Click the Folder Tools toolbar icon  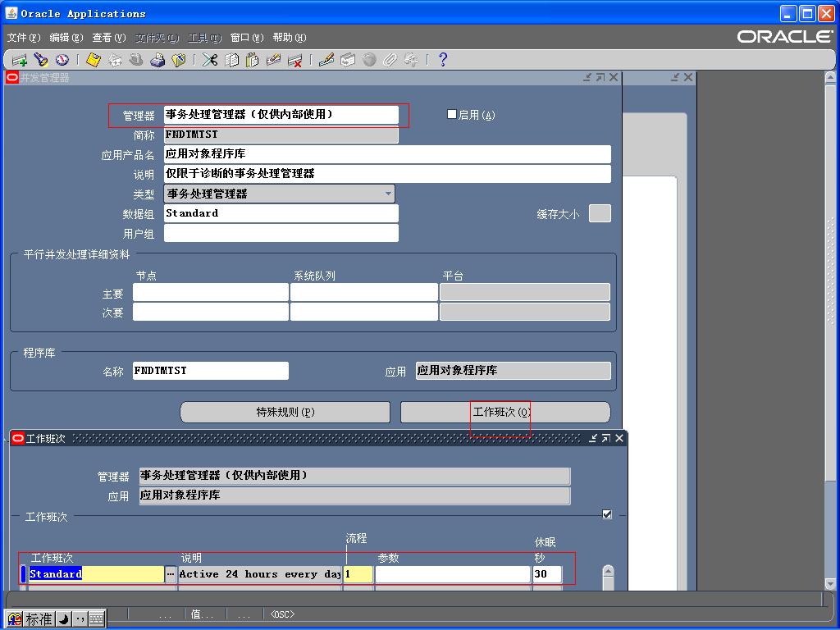click(412, 60)
